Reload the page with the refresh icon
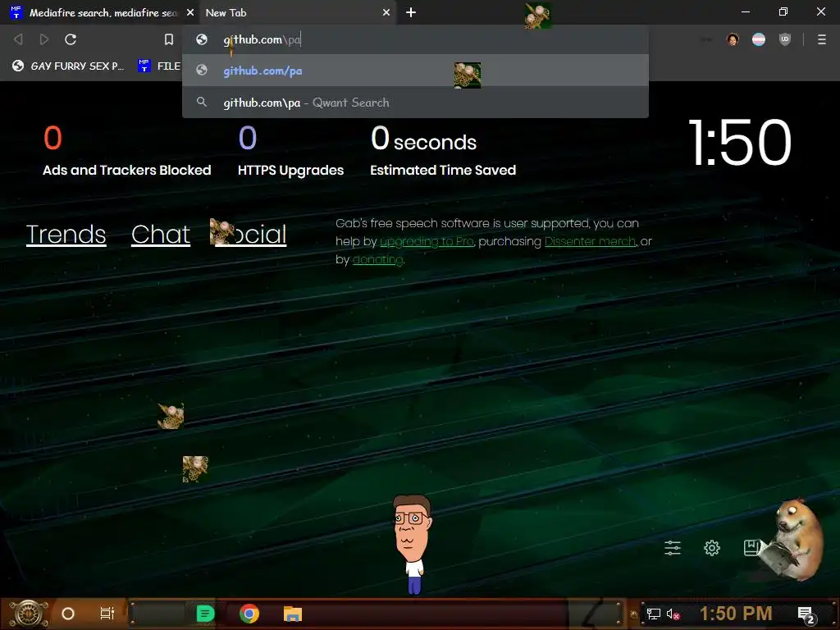Screen dimensions: 840x630 point(71,39)
